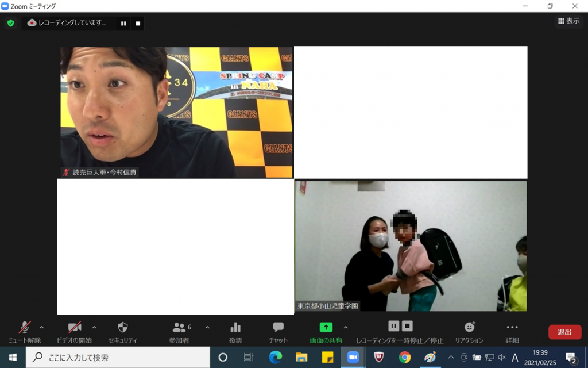Expand arrow next to 参加者 participants
Image resolution: width=588 pixels, height=368 pixels.
(x=207, y=327)
